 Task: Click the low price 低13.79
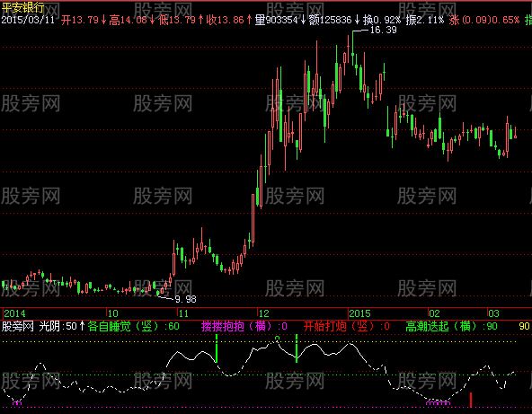point(177,20)
